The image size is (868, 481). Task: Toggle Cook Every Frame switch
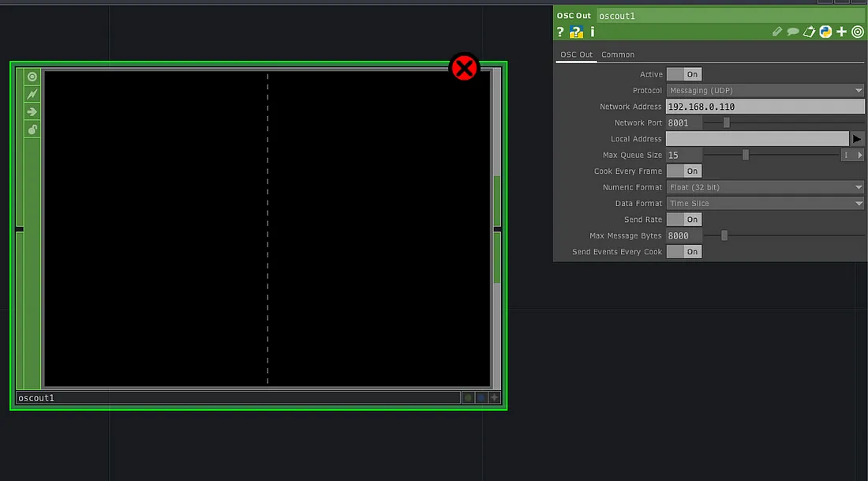pyautogui.click(x=684, y=171)
